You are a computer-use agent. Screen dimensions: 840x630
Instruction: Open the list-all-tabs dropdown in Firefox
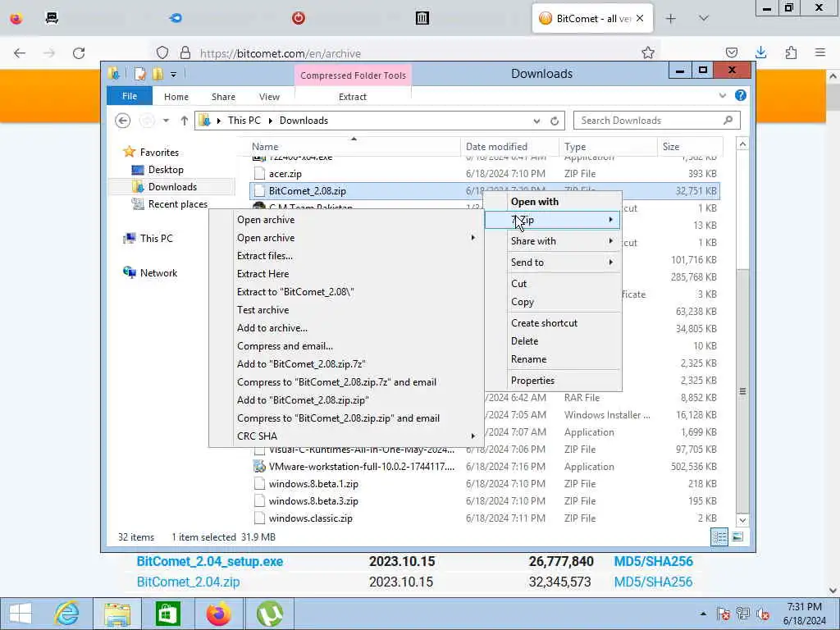704,19
